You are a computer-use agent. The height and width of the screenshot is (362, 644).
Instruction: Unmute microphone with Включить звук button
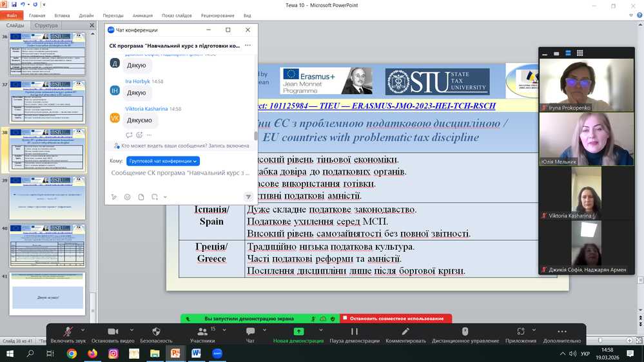coord(68,332)
